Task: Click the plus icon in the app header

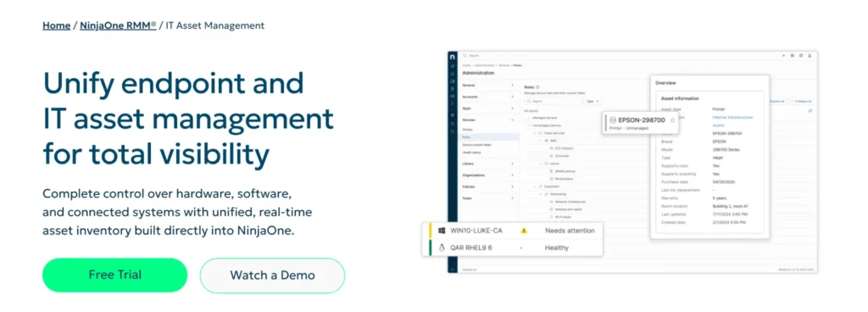Action: (x=783, y=55)
